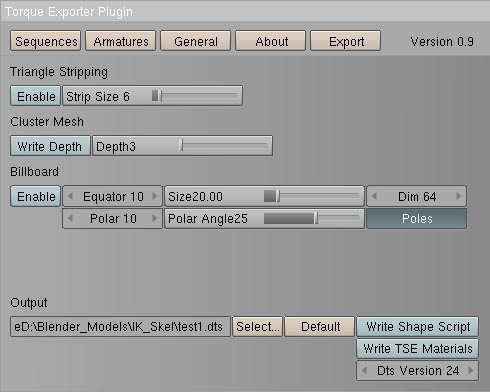Toggle Enable under Billboard
The width and height of the screenshot is (490, 392).
(x=36, y=196)
